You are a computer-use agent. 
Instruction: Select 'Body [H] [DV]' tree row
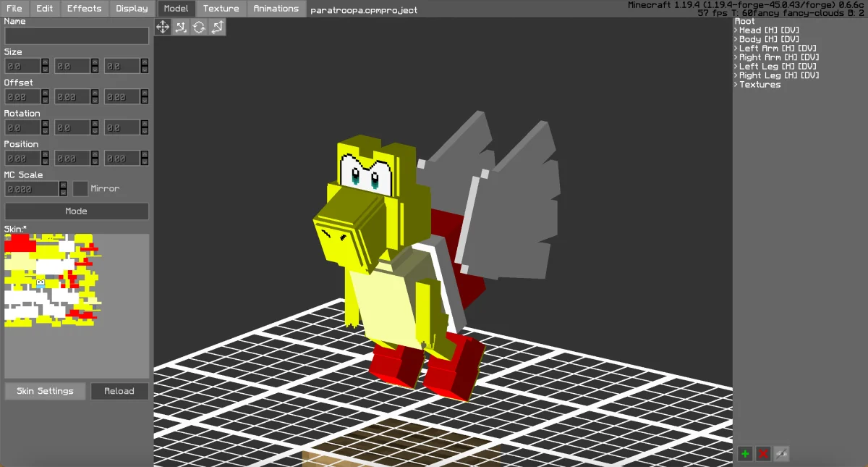point(769,39)
